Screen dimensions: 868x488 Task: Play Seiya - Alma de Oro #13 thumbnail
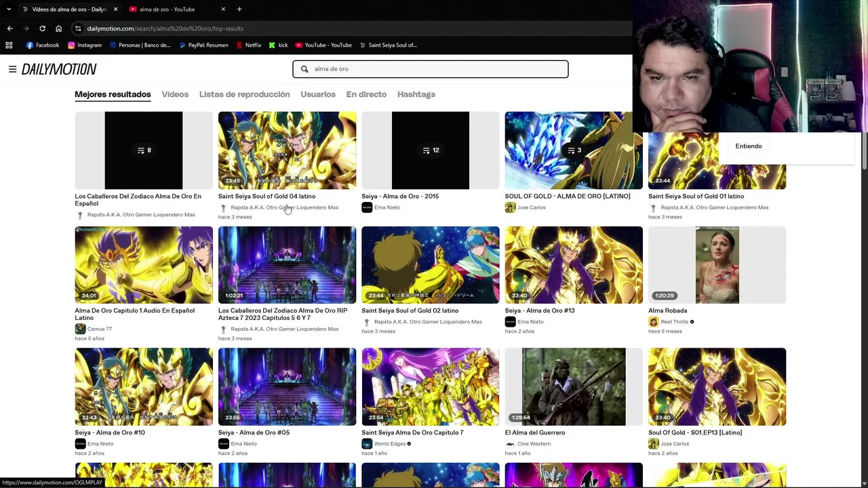coord(574,265)
